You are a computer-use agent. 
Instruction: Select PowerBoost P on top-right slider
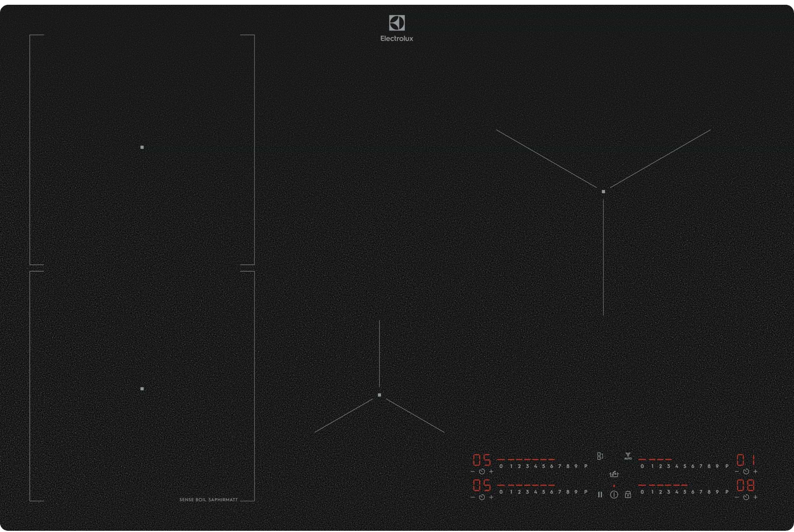[x=727, y=466]
